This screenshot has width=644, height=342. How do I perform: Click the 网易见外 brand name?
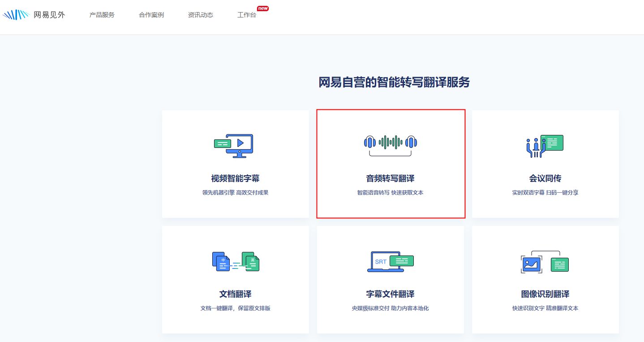[x=49, y=15]
